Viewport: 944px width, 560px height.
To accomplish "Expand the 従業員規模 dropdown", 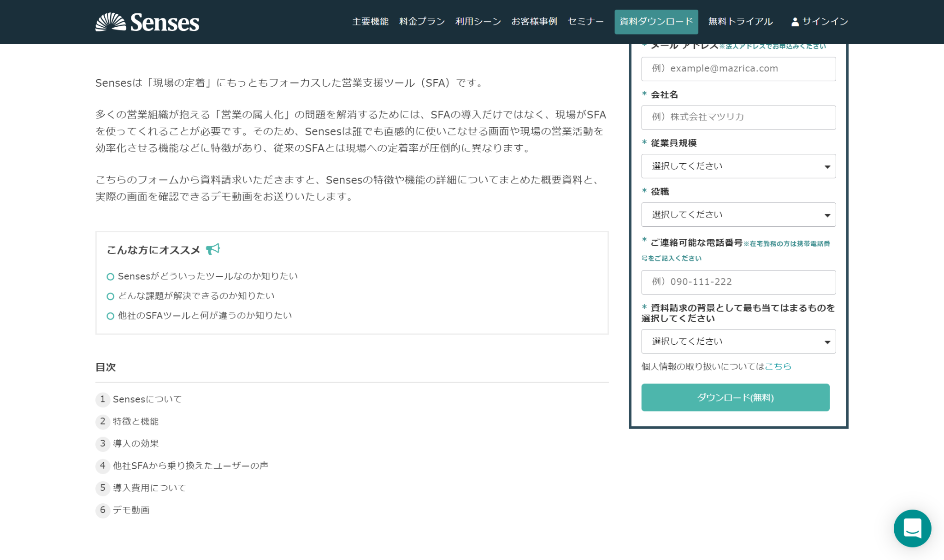I will 738,166.
